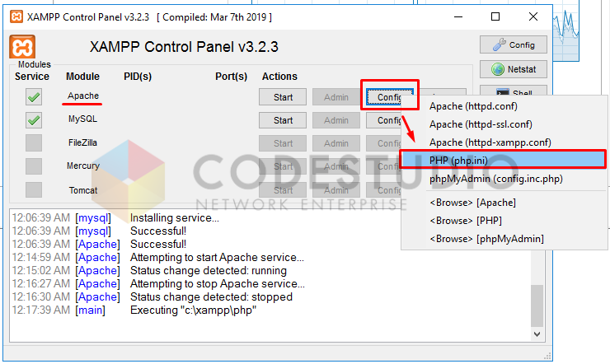
Task: Click FileZilla Start button
Action: pos(283,143)
